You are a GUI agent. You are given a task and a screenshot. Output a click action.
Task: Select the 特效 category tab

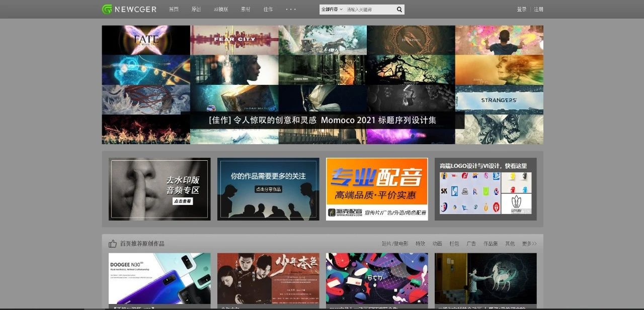coord(420,244)
